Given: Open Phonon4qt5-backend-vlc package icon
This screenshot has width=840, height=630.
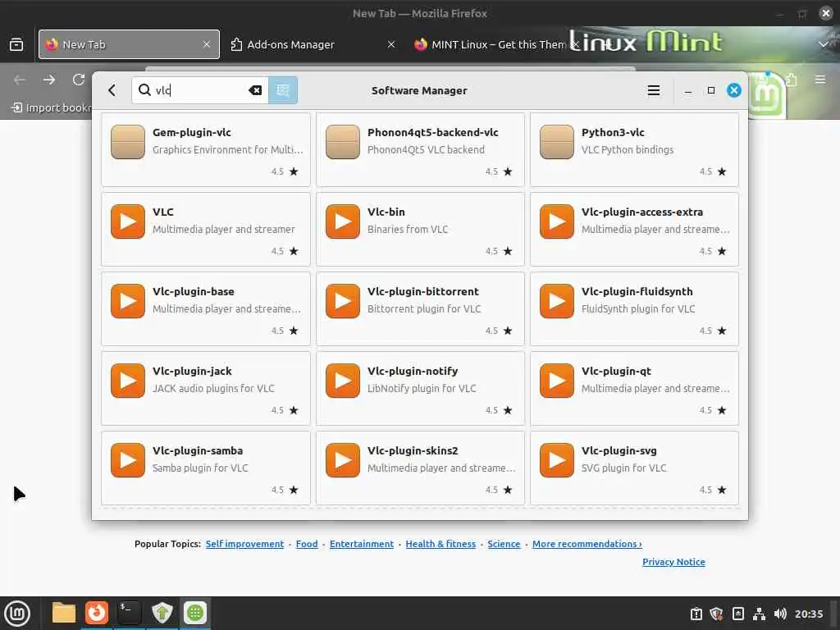Looking at the screenshot, I should tap(343, 142).
